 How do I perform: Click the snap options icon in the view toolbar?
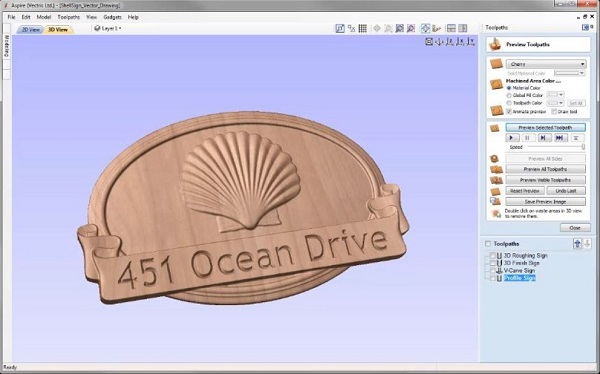coord(340,28)
